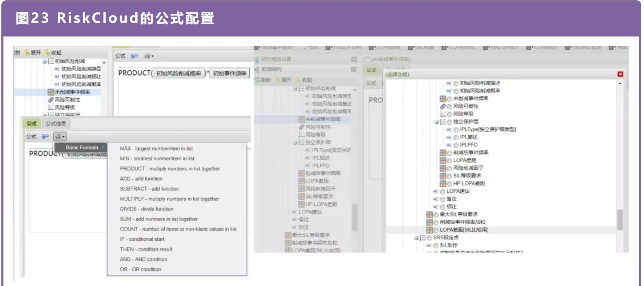Click the 收起 collapse-all icon in left tree toolbar
Screen dimensions: 644x286
48,53
